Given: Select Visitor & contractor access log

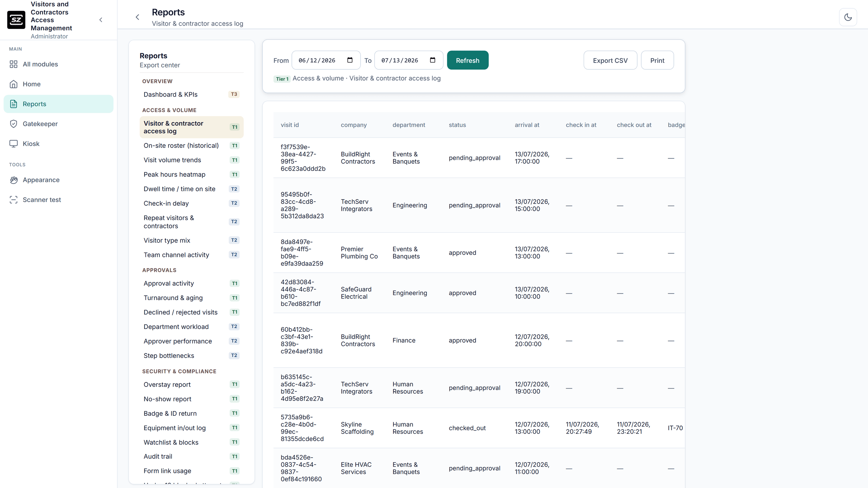Looking at the screenshot, I should point(192,127).
